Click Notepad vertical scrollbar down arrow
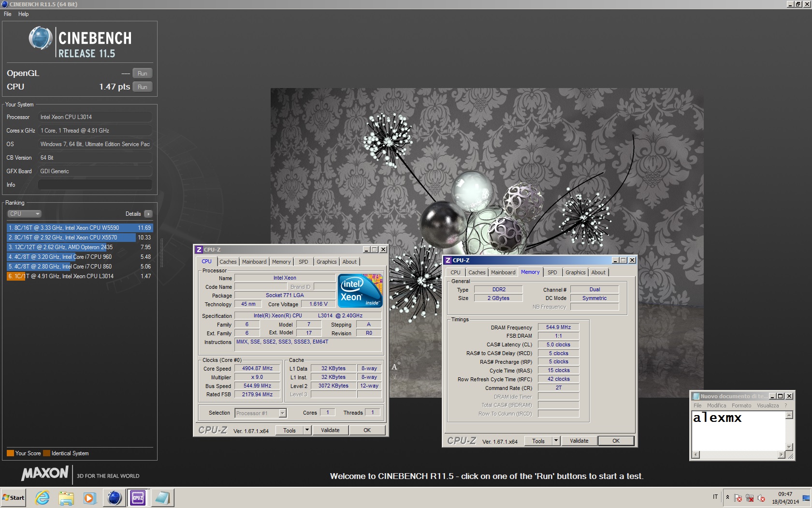This screenshot has height=508, width=812. click(789, 447)
